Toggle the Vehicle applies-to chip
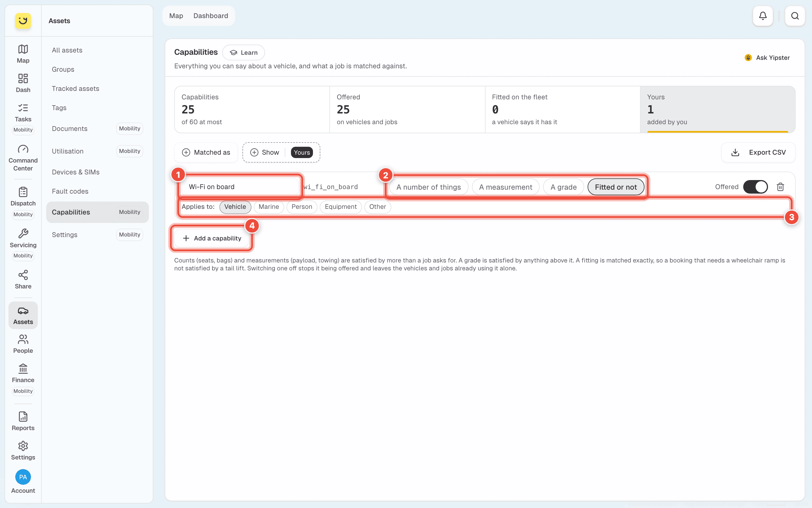 tap(235, 207)
